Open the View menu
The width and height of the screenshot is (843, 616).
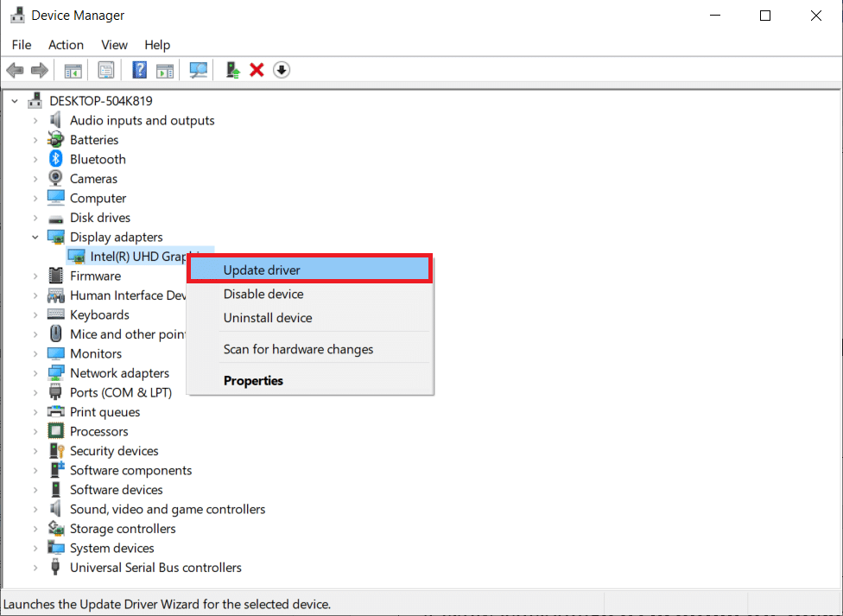115,45
